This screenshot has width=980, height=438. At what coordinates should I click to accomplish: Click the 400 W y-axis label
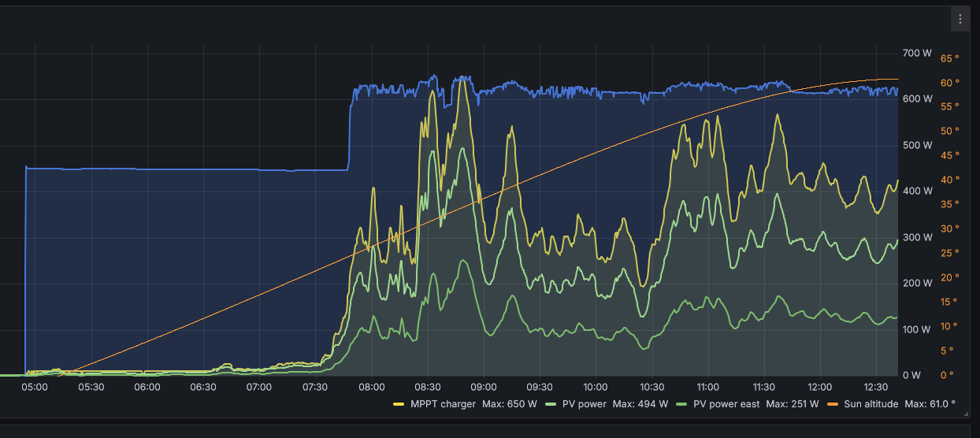coord(917,191)
